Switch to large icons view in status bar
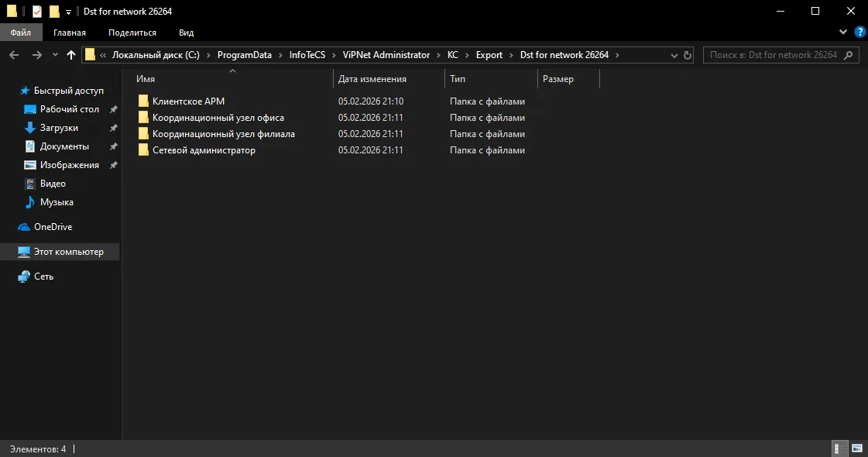This screenshot has width=868, height=457. [857, 448]
